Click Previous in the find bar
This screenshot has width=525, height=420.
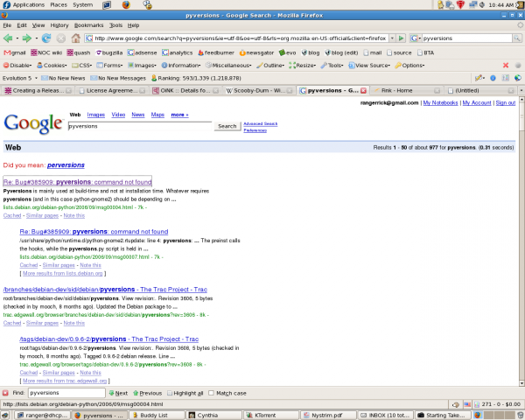click(x=147, y=393)
